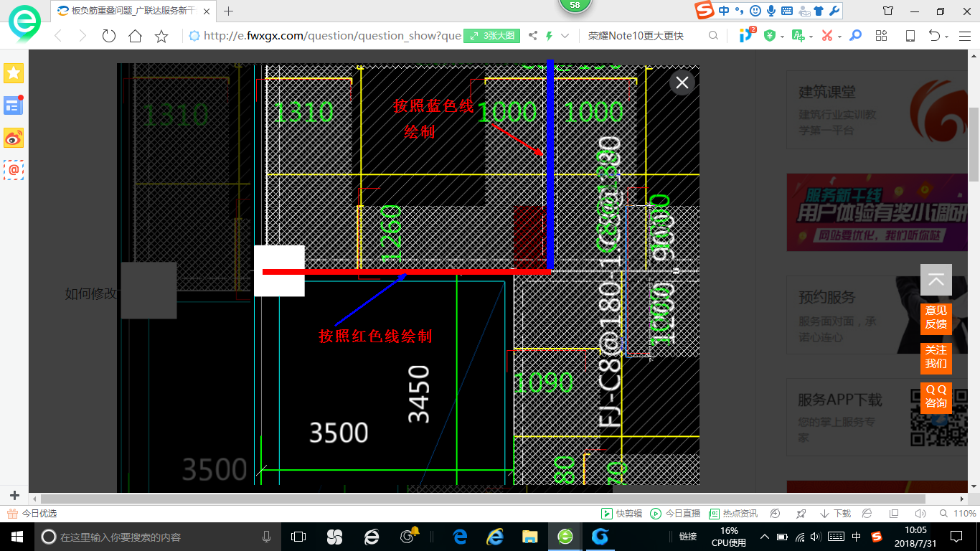Viewport: 980px width, 551px height.
Task: Open Sogou emoji smiley panel
Action: tap(755, 11)
